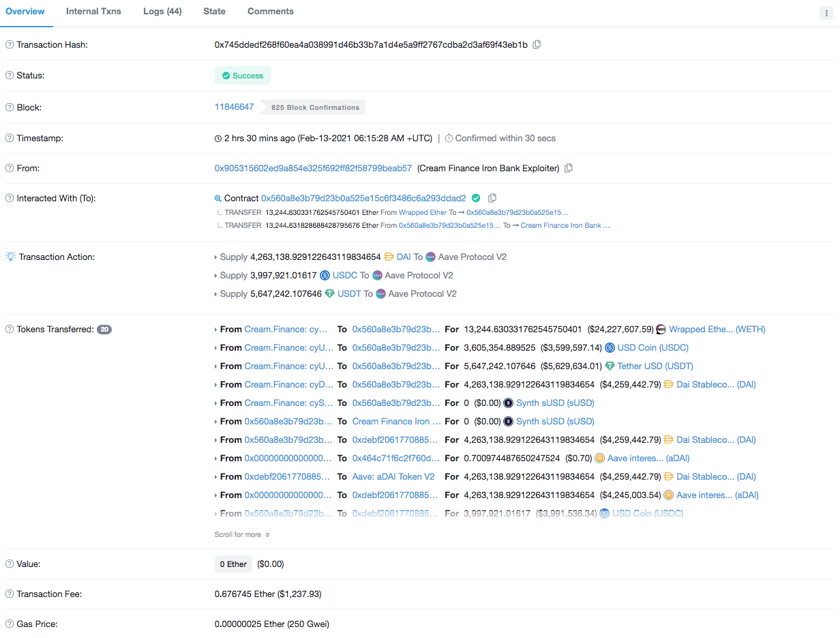840x638 pixels.
Task: Click the Cream Finance Iron Bank ... link in the second TRANSFER line
Action: [565, 226]
